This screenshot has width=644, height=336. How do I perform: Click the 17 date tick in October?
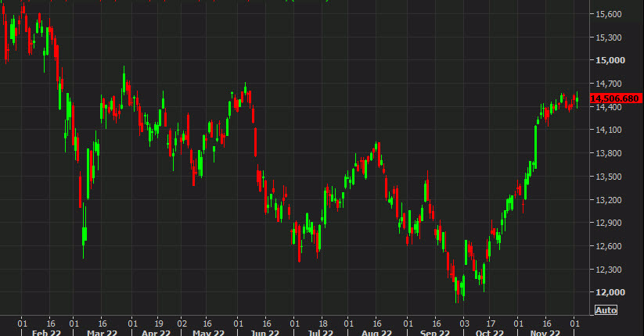point(491,323)
